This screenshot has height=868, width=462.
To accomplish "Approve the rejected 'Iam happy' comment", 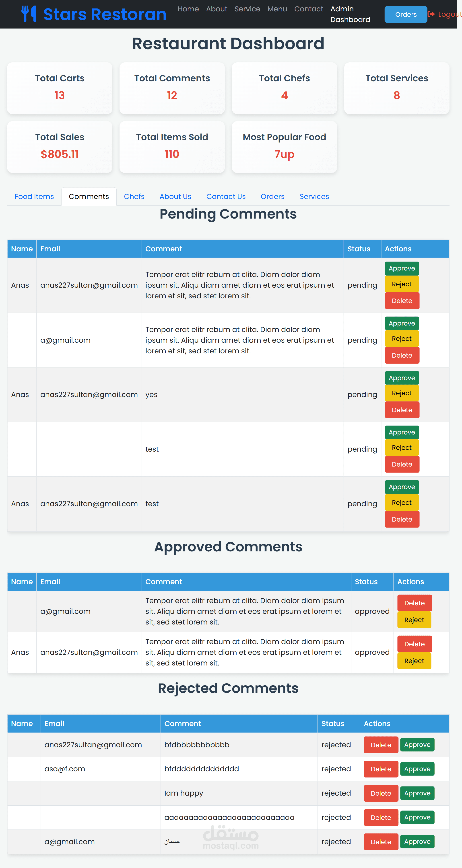I will (417, 793).
